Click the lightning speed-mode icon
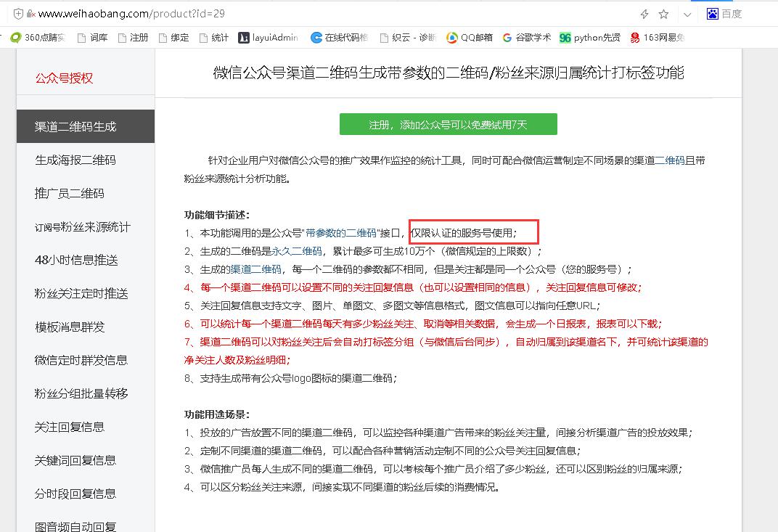Image resolution: width=778 pixels, height=532 pixels. (x=644, y=14)
